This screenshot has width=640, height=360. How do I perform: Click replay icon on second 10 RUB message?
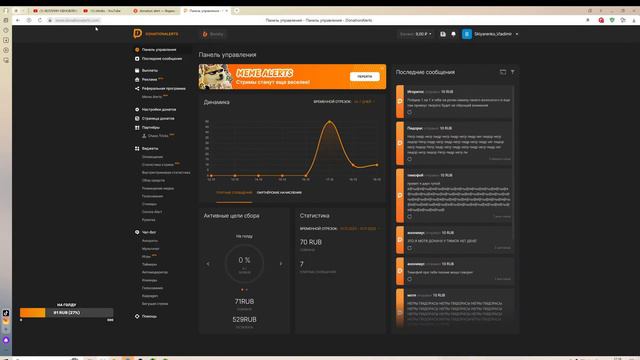point(409,159)
